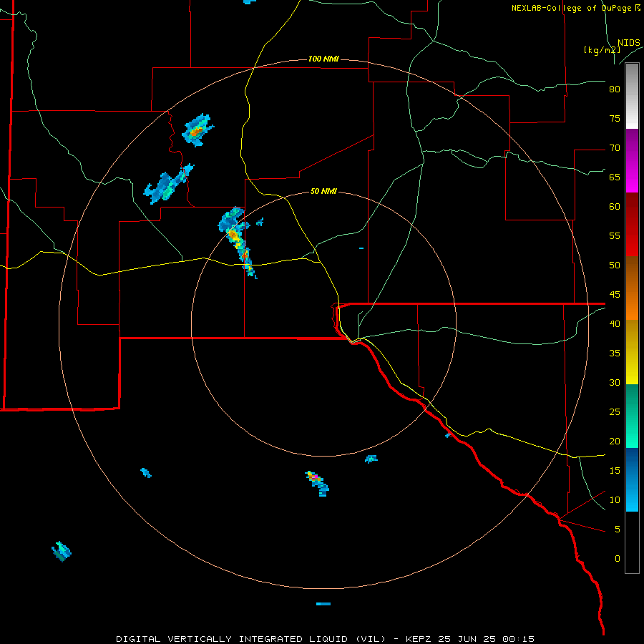This screenshot has height=644, width=644.
Task: Click the elongated storm line crossing the 50 NMI ring
Action: point(239,243)
